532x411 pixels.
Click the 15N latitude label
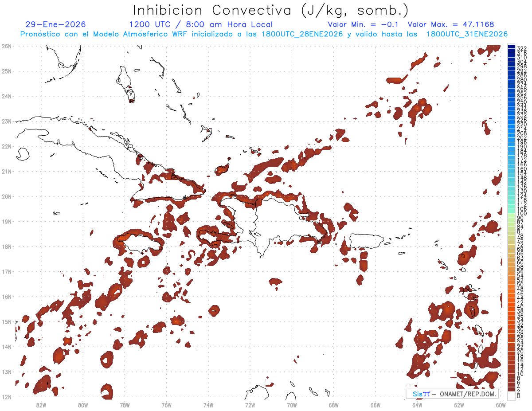[x=7, y=321]
